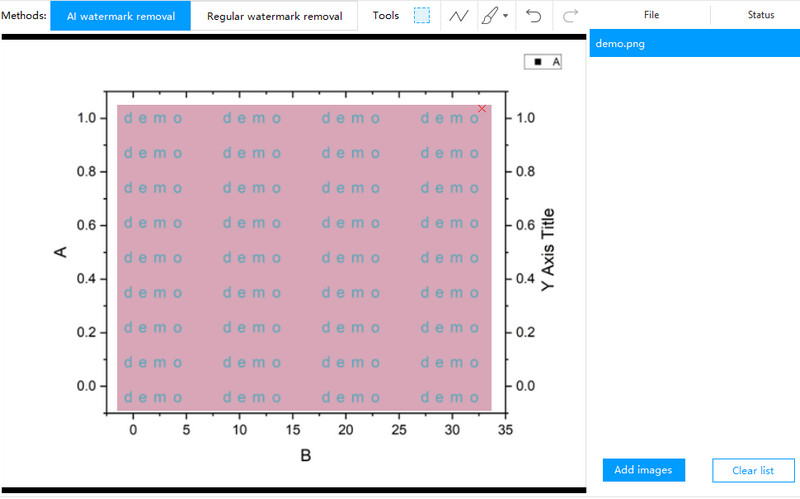Viewport: 800px width, 499px height.
Task: Click the Y Axis Title label
Action: [547, 250]
